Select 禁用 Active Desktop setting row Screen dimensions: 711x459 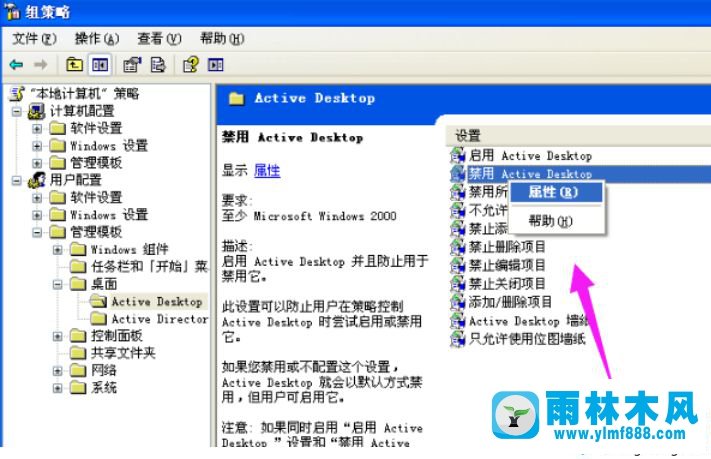[x=589, y=174]
